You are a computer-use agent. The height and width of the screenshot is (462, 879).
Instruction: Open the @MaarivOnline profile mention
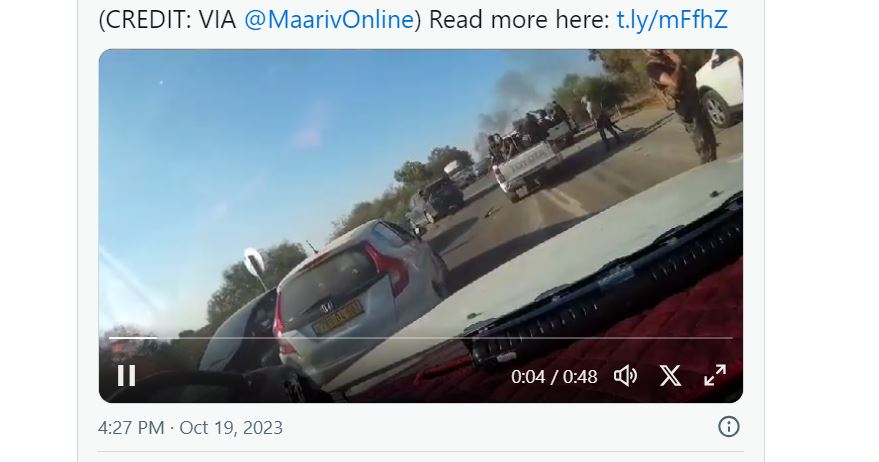coord(329,20)
